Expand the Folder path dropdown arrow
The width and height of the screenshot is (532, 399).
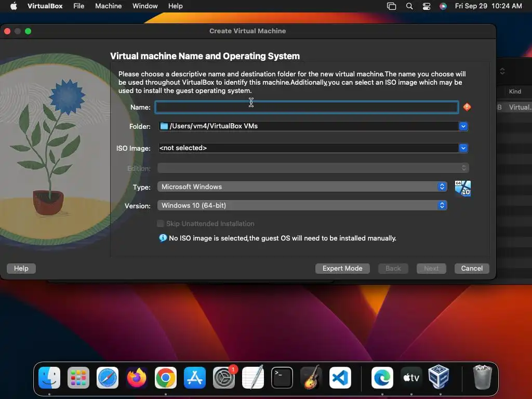pyautogui.click(x=463, y=126)
